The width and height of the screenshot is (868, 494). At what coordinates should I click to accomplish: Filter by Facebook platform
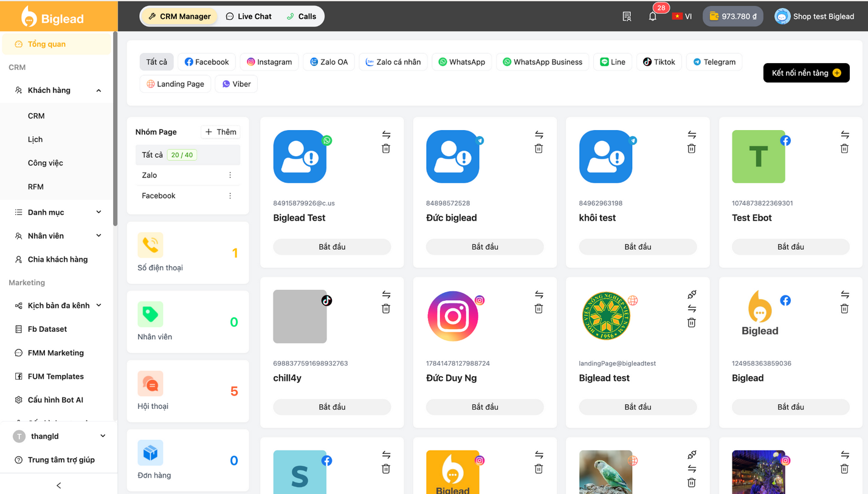point(207,62)
